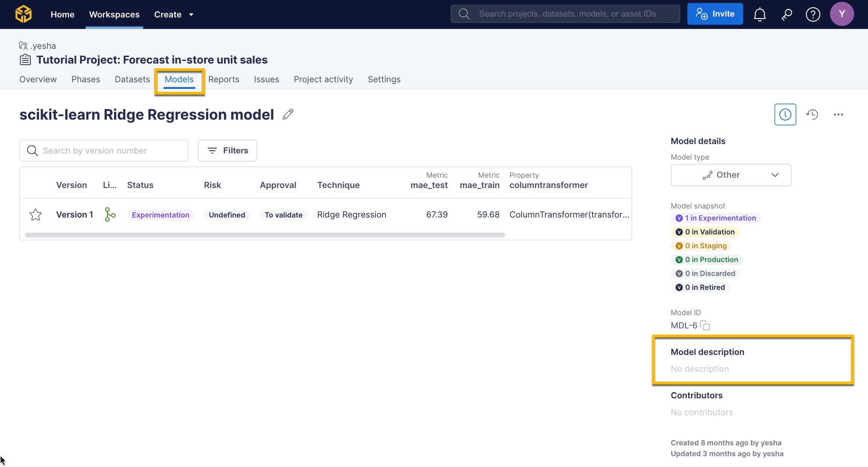Click the Invite button
The width and height of the screenshot is (868, 467).
tap(715, 14)
